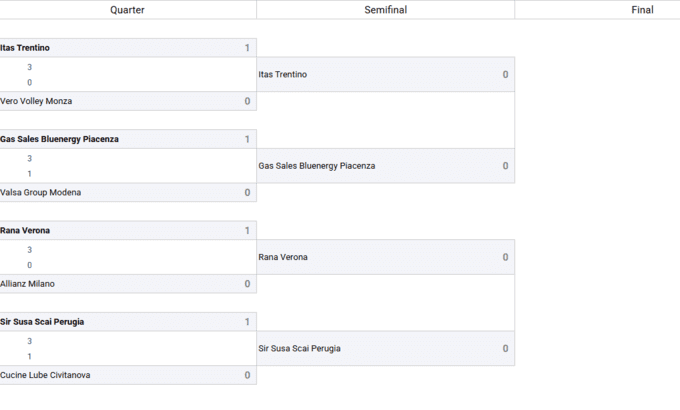680x410 pixels.
Task: Select the Cucine Lube Civitanova team
Action: click(46, 375)
